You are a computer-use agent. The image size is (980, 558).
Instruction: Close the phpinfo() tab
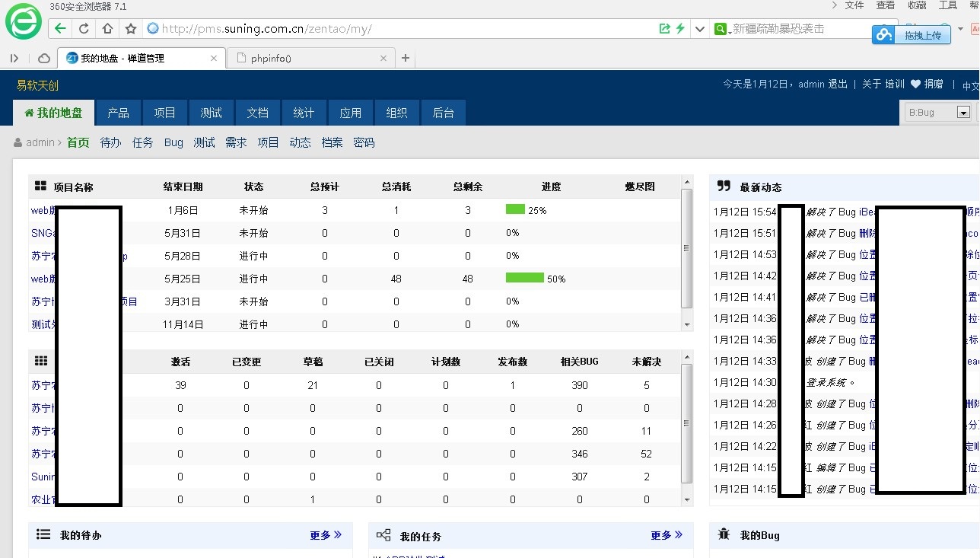pos(383,58)
